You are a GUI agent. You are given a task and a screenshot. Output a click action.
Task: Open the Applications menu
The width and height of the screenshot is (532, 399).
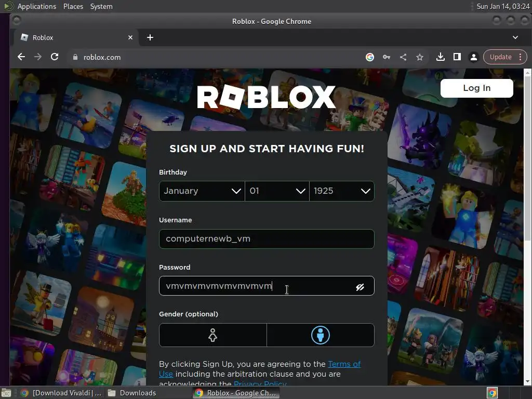click(x=37, y=6)
